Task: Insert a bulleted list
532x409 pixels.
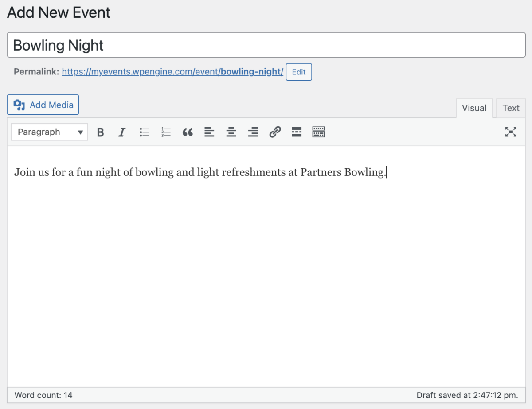Action: pos(144,132)
